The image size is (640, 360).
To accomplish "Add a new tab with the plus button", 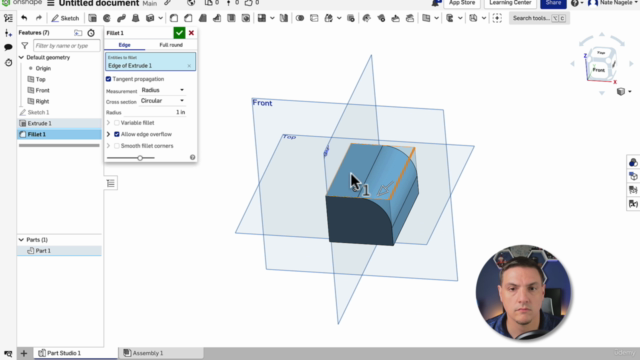I will click(x=24, y=353).
